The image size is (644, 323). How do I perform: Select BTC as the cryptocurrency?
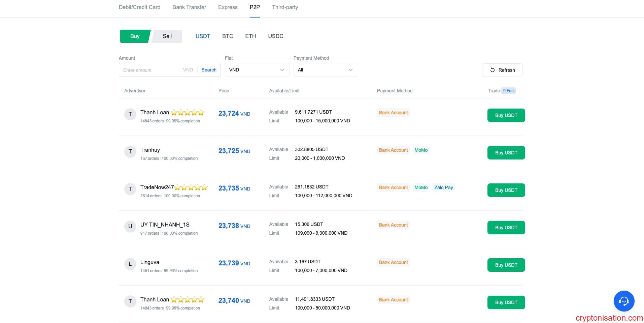pyautogui.click(x=228, y=36)
